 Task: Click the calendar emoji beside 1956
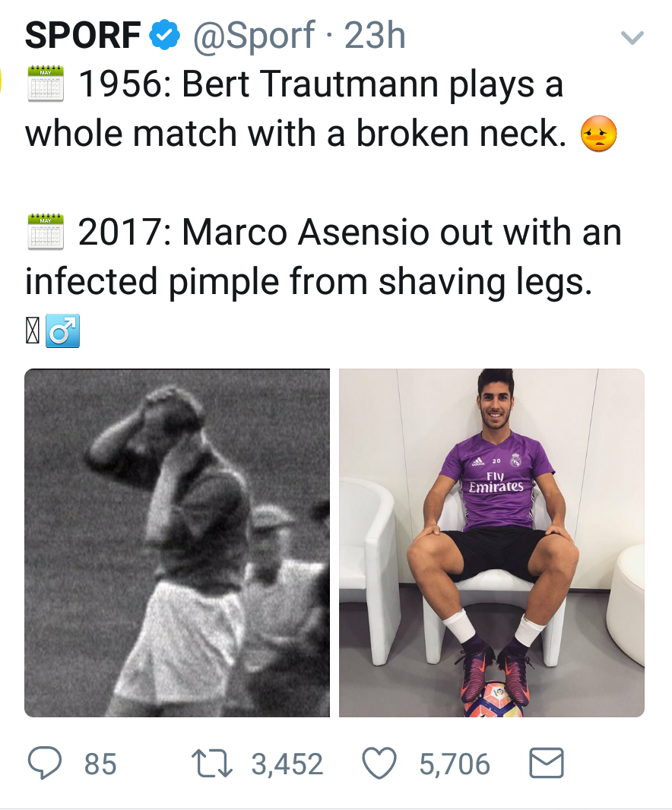point(46,83)
